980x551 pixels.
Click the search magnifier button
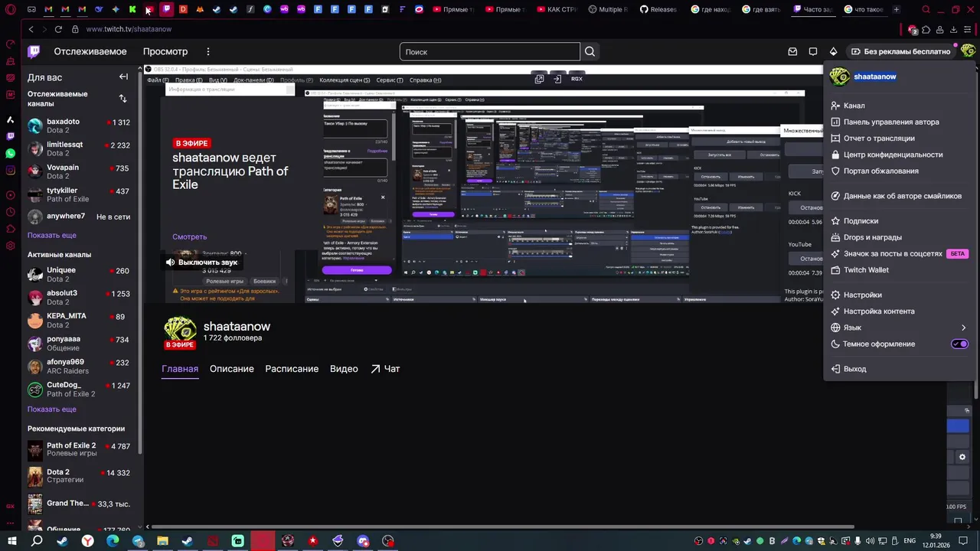pyautogui.click(x=590, y=51)
